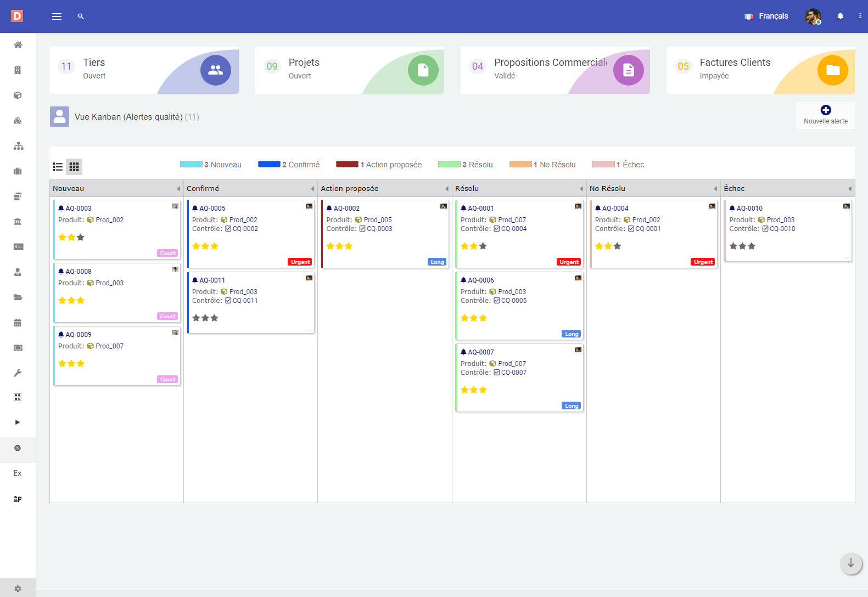Viewport: 868px width, 597px height.
Task: Open the money check icon in the sidebar
Action: (18, 247)
